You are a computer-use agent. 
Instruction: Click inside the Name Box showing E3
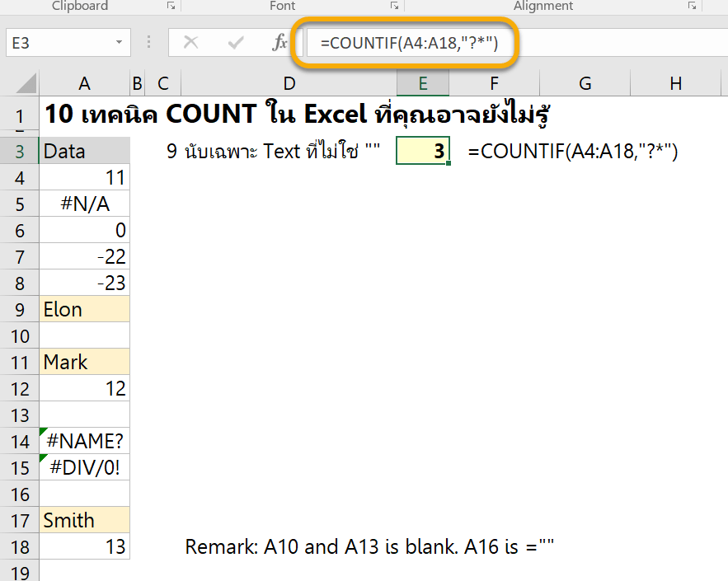click(x=49, y=42)
